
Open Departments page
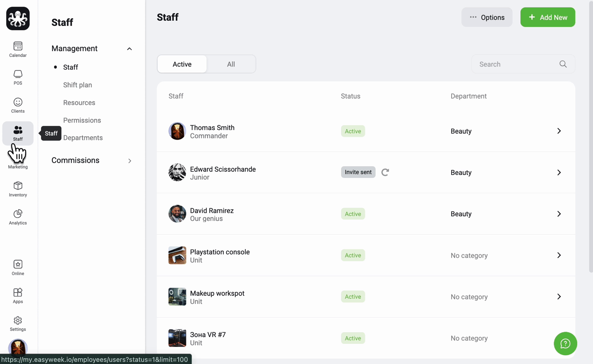tap(83, 138)
